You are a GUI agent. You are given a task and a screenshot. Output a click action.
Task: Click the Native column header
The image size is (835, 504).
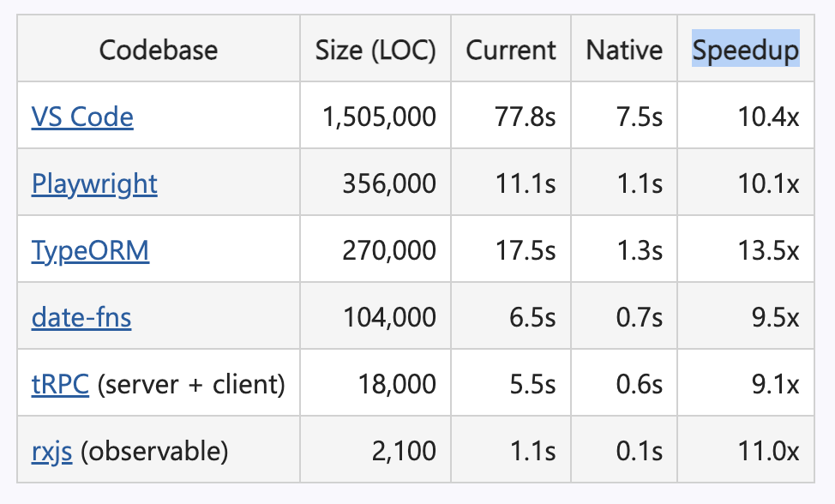pyautogui.click(x=624, y=50)
